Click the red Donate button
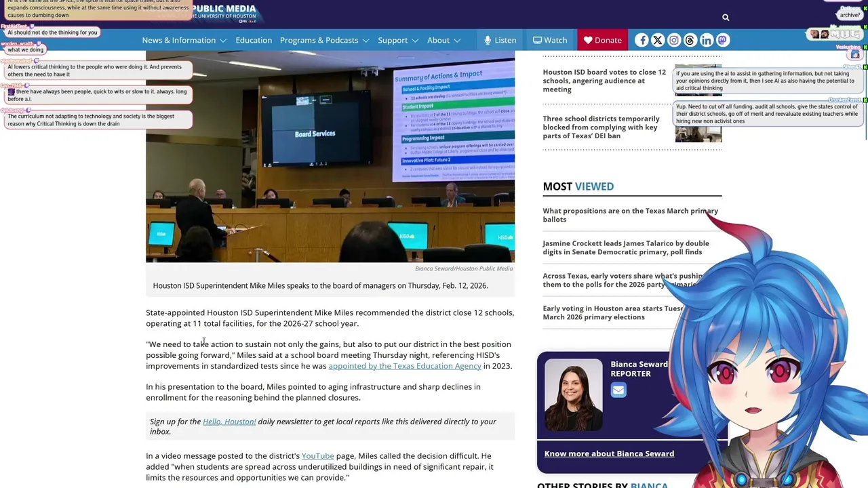 click(603, 40)
